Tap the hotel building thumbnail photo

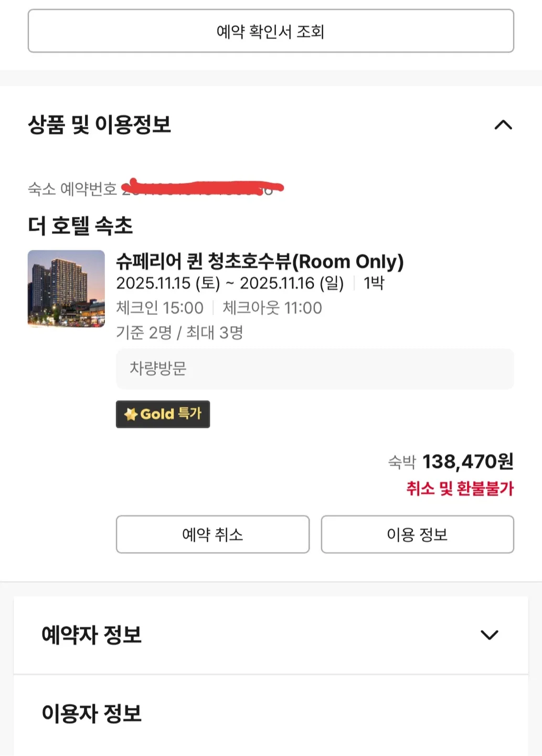coord(66,289)
